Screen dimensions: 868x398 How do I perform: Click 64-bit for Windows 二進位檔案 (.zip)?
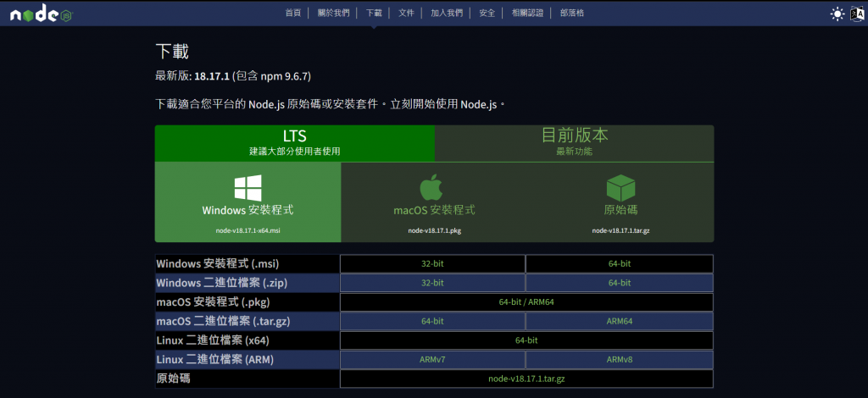(620, 283)
